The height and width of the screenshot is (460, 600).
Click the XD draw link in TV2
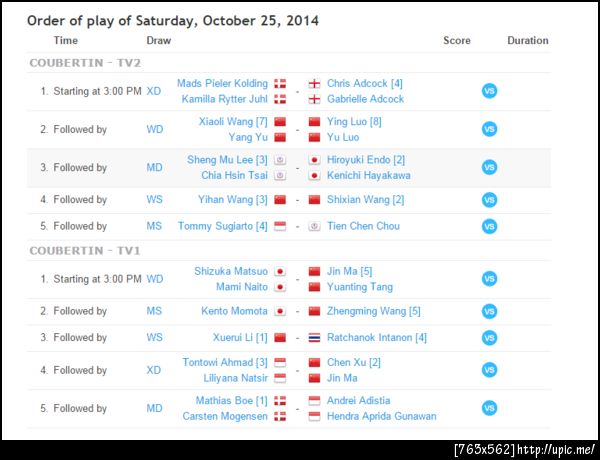point(154,91)
